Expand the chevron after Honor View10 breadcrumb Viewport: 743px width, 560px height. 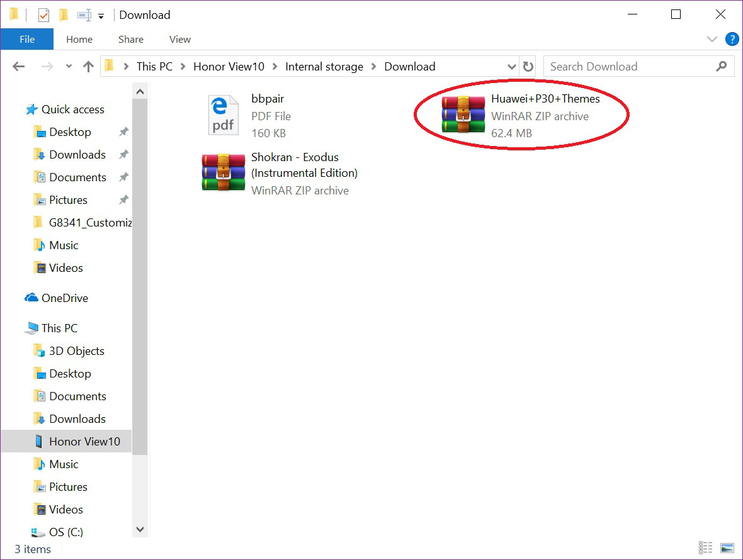275,66
